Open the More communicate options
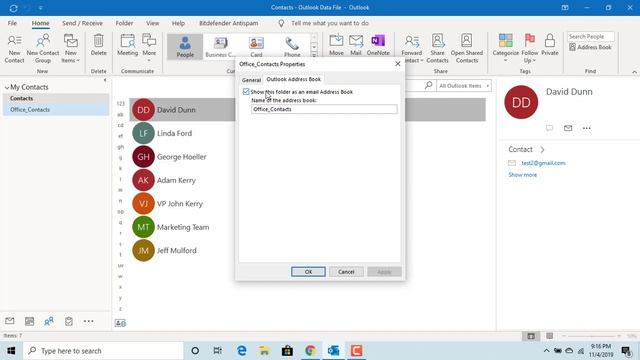 pos(149,48)
